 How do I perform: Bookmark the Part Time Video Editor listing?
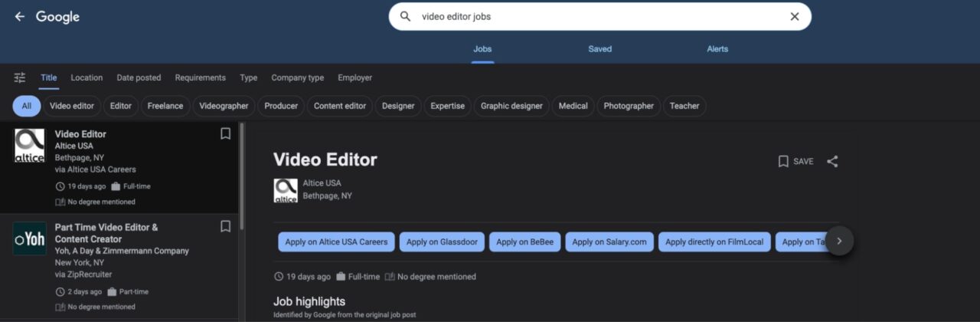(x=225, y=226)
